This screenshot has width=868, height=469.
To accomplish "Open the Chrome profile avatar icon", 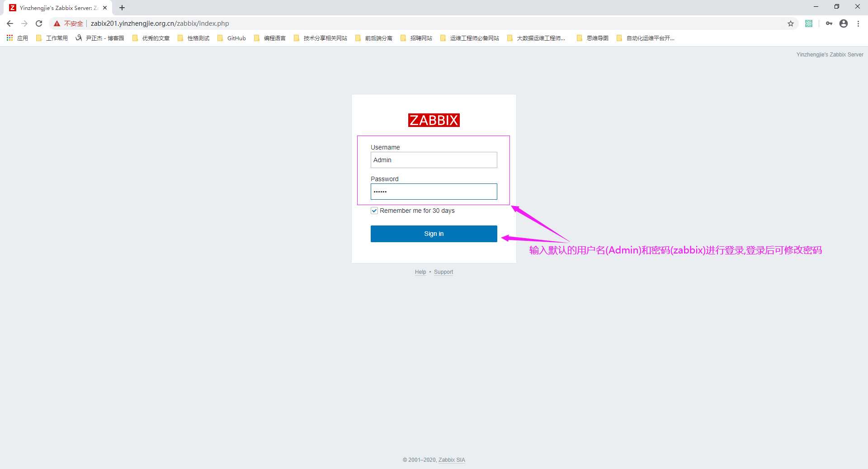I will 844,23.
